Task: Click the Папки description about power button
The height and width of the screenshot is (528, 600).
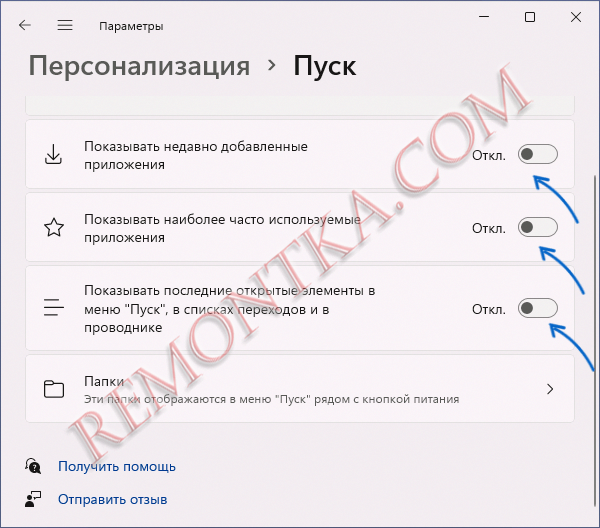Action: (x=272, y=399)
